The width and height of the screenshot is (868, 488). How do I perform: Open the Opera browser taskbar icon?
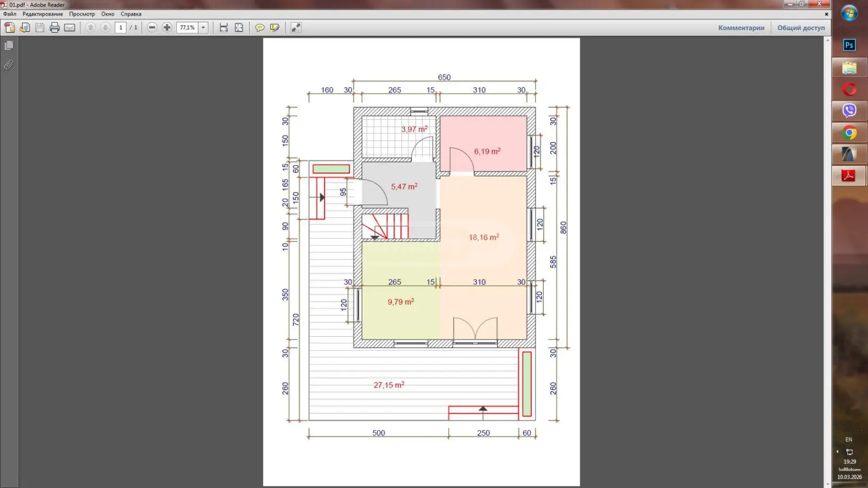click(x=850, y=89)
